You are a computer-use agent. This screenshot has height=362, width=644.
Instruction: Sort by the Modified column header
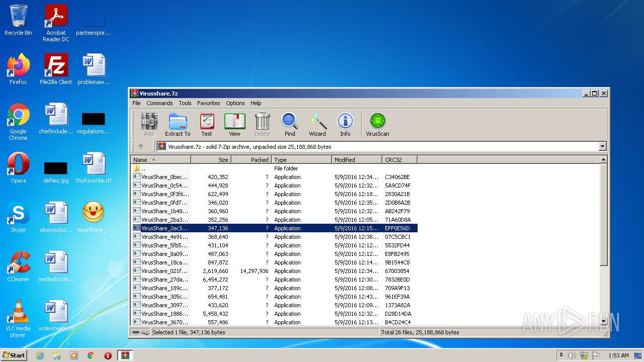tap(357, 159)
